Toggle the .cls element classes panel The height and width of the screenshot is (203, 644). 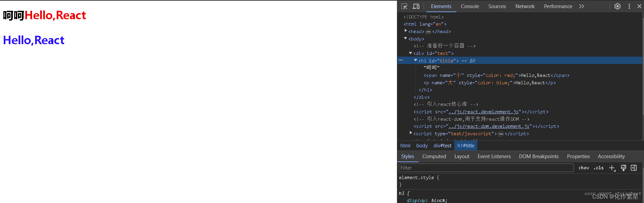(x=599, y=168)
